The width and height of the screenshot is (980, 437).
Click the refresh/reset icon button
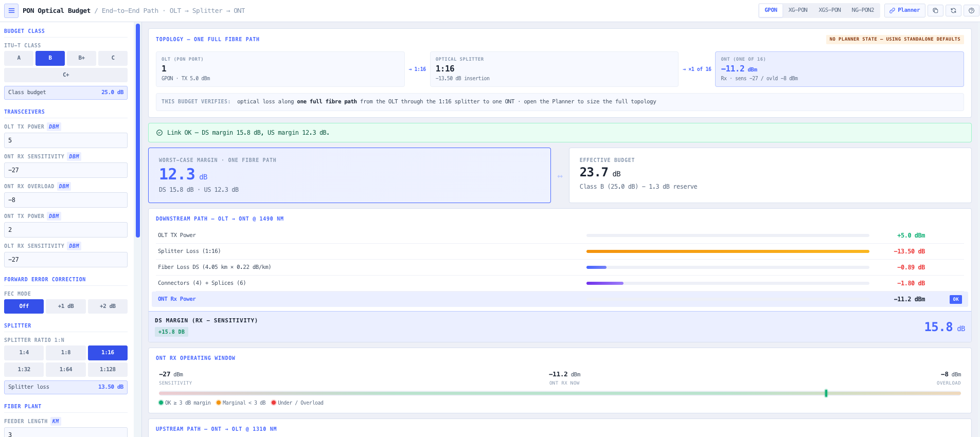point(953,11)
